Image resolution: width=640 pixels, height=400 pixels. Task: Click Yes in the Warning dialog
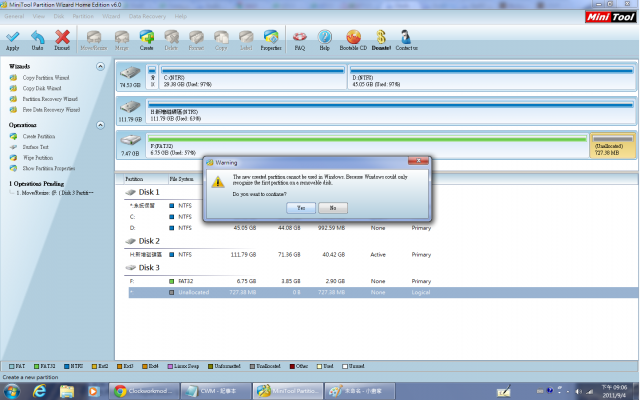click(x=301, y=208)
